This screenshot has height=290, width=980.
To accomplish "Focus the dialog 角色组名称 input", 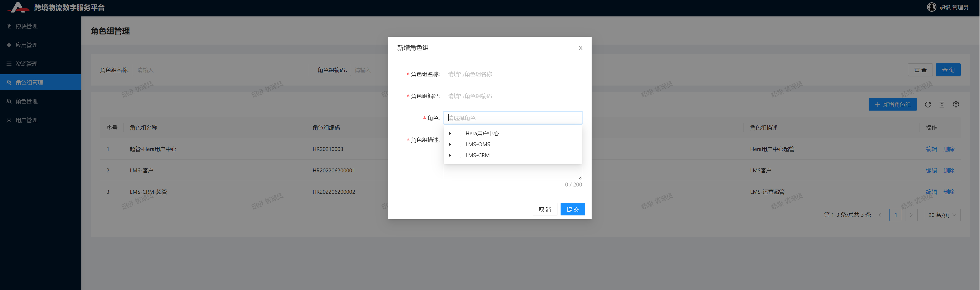I will click(x=513, y=74).
